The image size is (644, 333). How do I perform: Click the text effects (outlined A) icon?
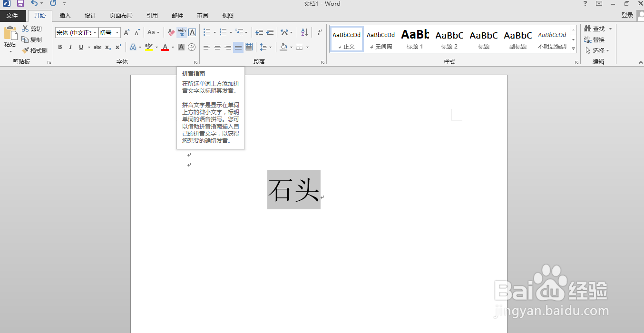pos(133,47)
